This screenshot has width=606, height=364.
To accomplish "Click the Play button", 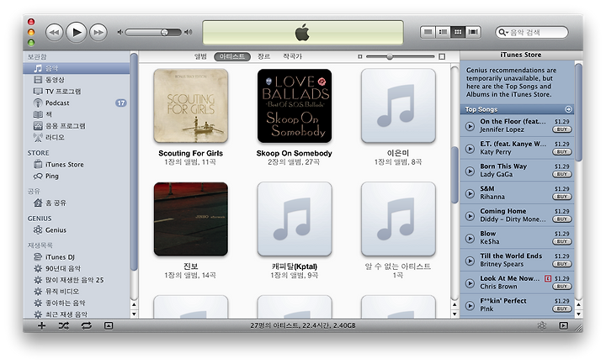I will [76, 33].
